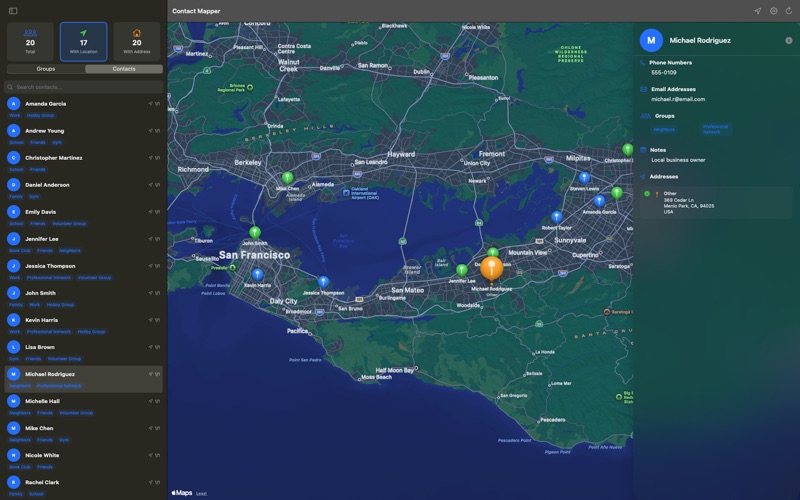Select the With Address 20 card
The height and width of the screenshot is (500, 800).
pos(137,41)
